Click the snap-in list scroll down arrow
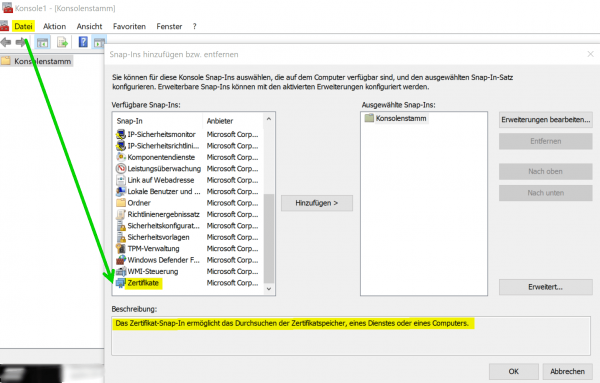The image size is (600, 383). click(x=269, y=289)
